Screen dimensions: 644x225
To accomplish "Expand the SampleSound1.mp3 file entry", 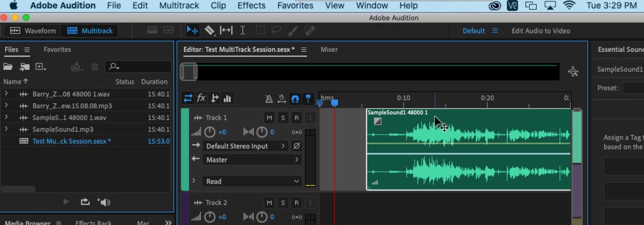I will pyautogui.click(x=6, y=129).
